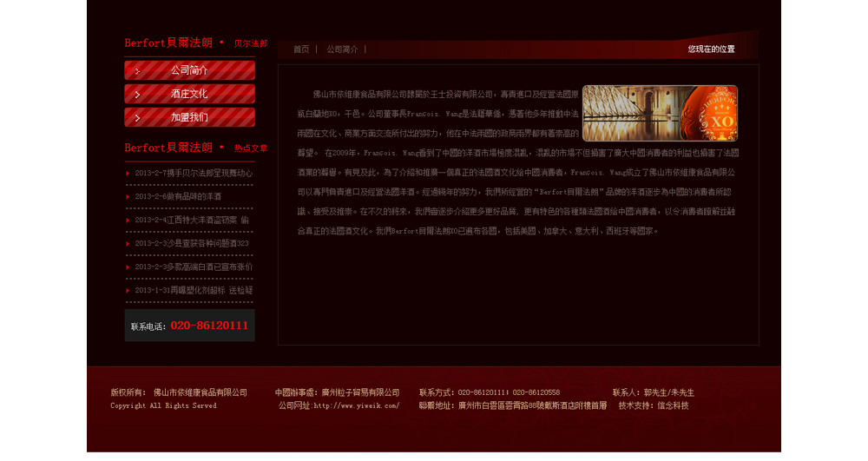Click footer text 联系人: 郭先生/朱先生
This screenshot has height=461, width=868.
coord(654,392)
